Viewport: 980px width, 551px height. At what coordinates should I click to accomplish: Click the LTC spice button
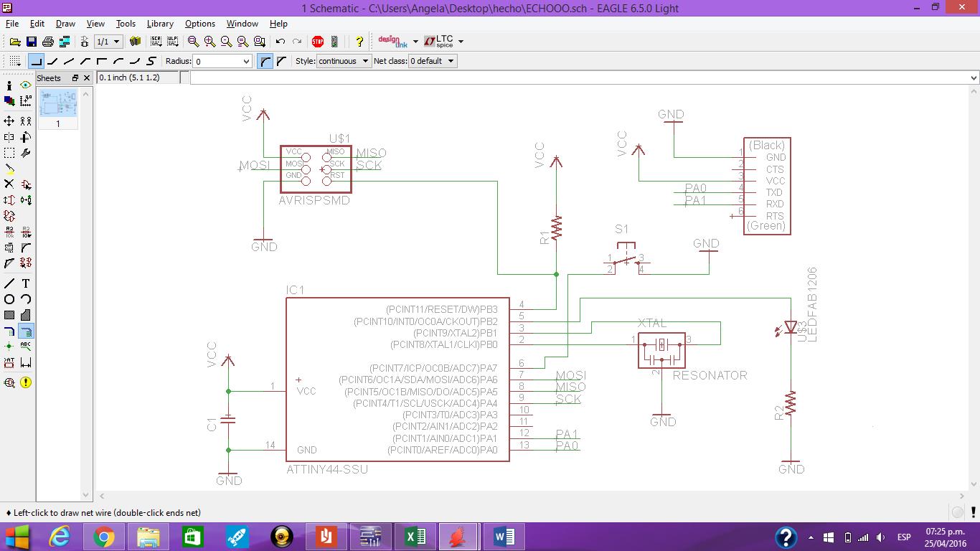click(x=439, y=42)
